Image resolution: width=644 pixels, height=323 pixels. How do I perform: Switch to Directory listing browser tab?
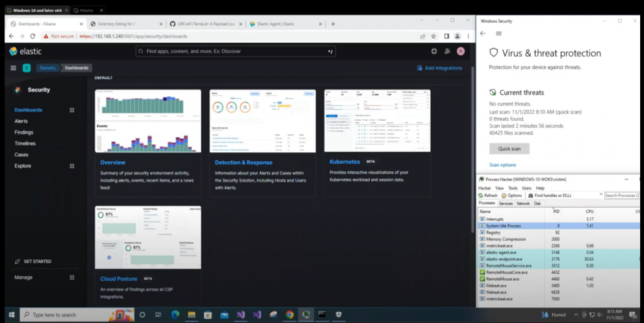(126, 24)
